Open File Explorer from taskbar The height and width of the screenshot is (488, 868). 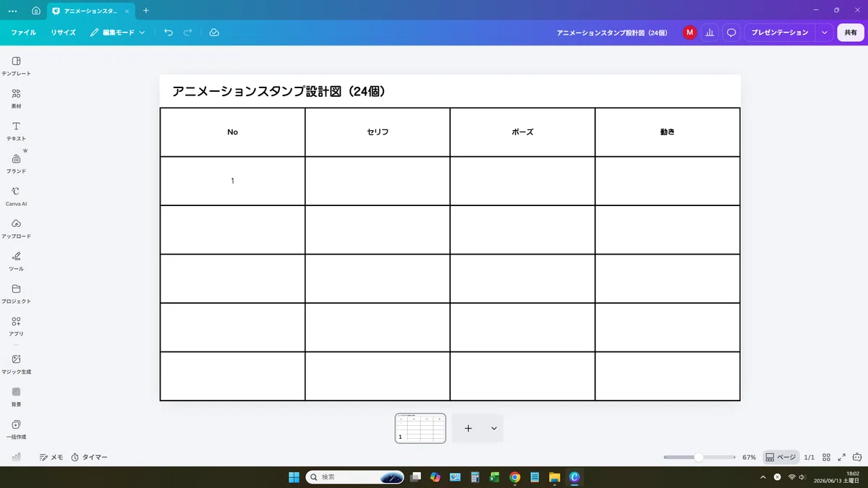pyautogui.click(x=555, y=477)
